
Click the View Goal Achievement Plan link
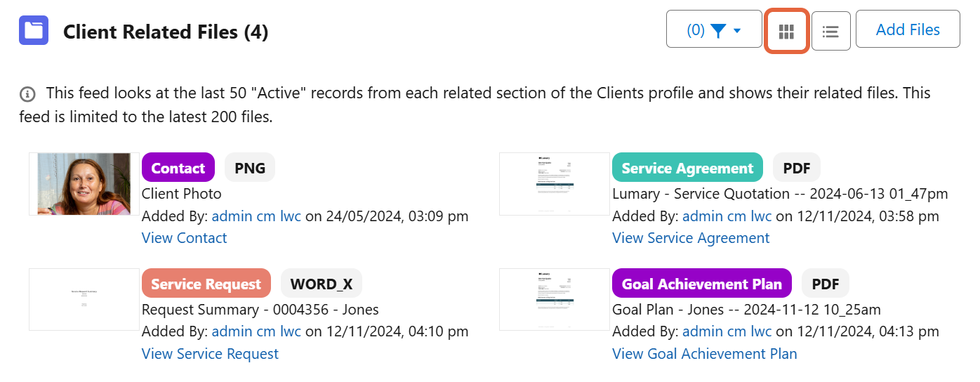(x=704, y=354)
